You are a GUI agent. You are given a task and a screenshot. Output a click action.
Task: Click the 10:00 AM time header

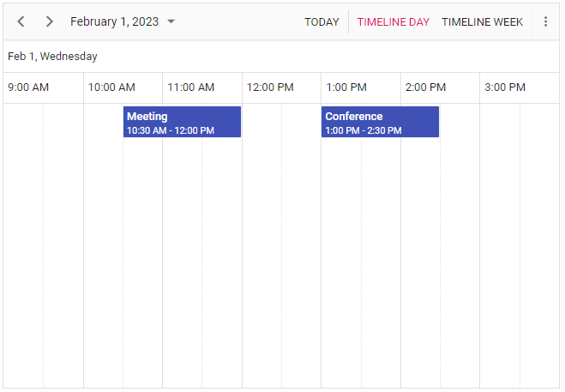111,87
